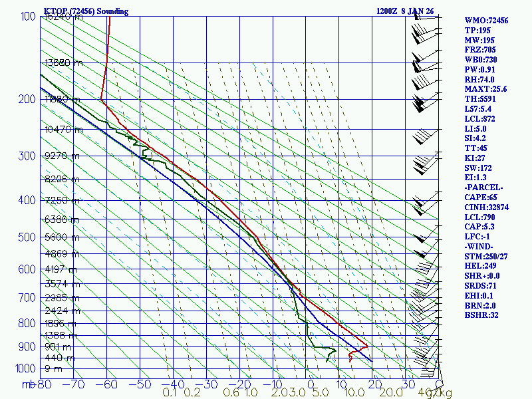This screenshot has width=532, height=399.
Task: Click the 'HEL:249' helicity value
Action: pyautogui.click(x=480, y=266)
